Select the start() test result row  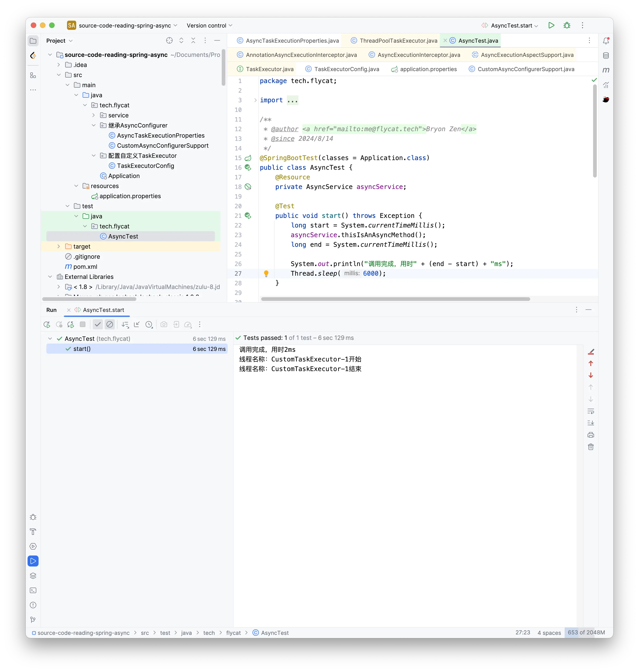(137, 349)
